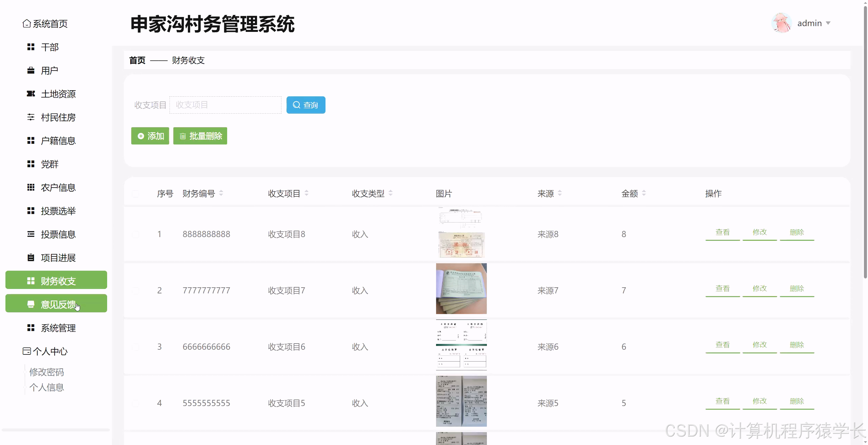Image resolution: width=868 pixels, height=445 pixels.
Task: Open the 农户信息 module
Action: point(58,188)
